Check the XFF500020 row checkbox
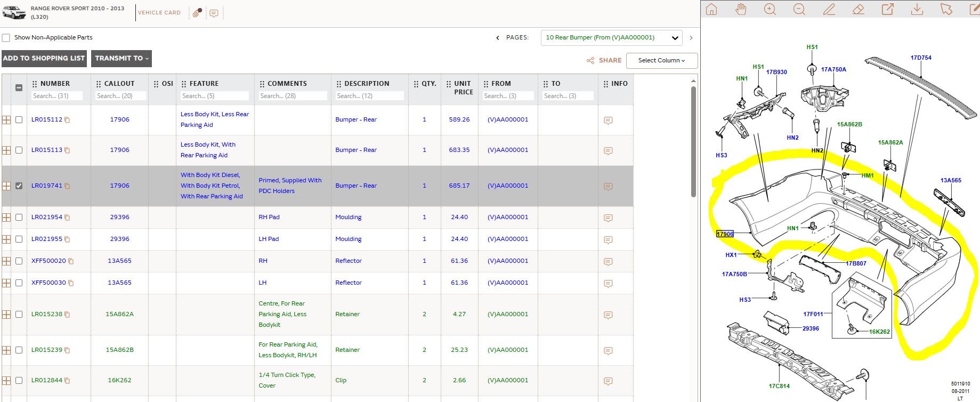The width and height of the screenshot is (980, 402). coord(19,261)
